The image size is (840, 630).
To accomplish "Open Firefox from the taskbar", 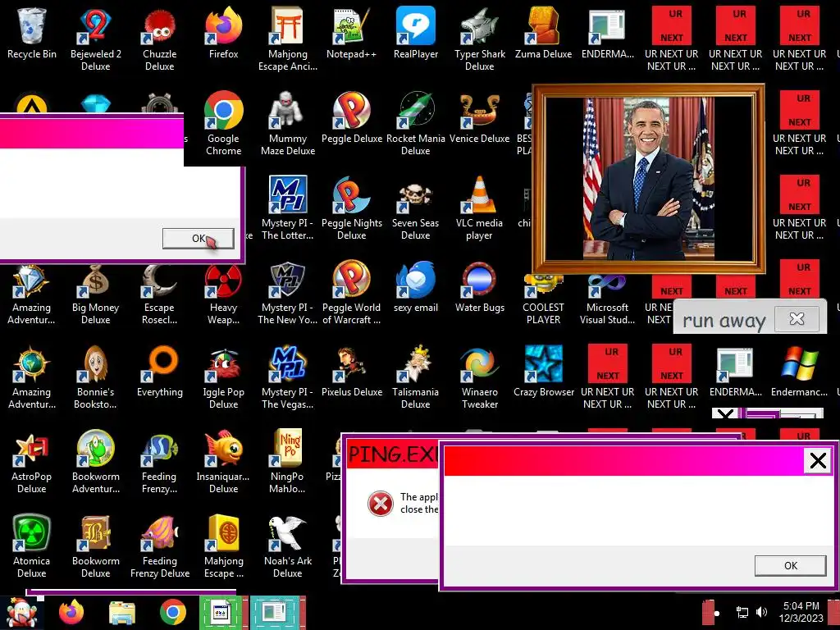I will click(x=71, y=613).
